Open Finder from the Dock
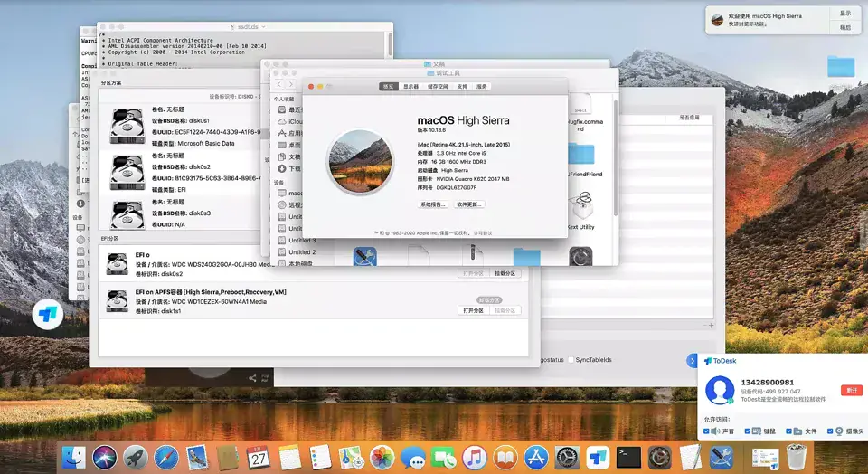 click(73, 458)
